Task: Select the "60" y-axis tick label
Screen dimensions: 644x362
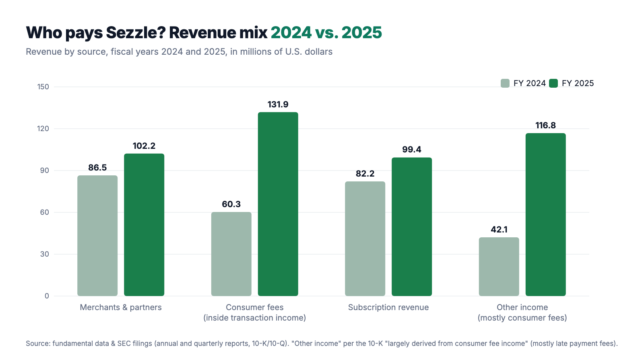Action: (x=45, y=212)
